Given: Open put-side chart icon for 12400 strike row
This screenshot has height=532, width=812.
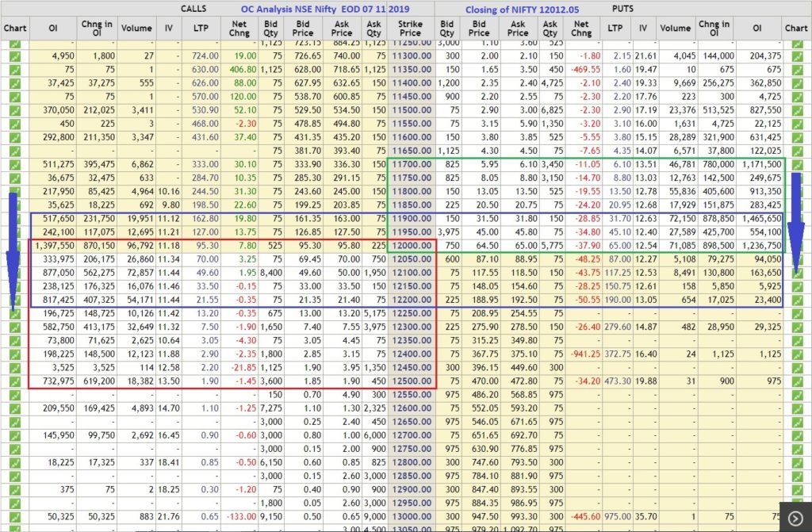Looking at the screenshot, I should click(796, 354).
